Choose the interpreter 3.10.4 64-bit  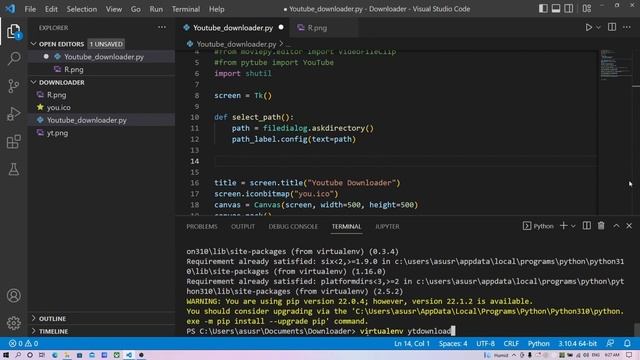[578, 344]
